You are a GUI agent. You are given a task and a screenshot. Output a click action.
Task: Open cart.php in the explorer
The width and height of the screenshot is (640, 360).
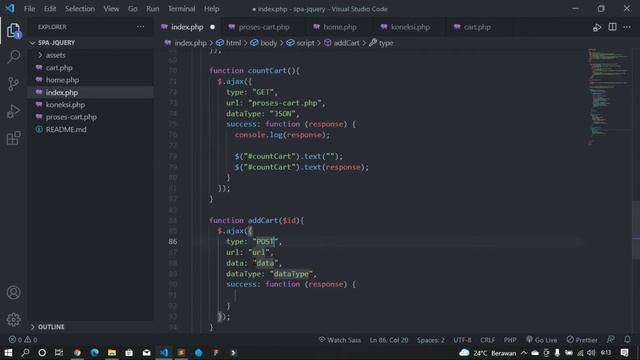(59, 68)
